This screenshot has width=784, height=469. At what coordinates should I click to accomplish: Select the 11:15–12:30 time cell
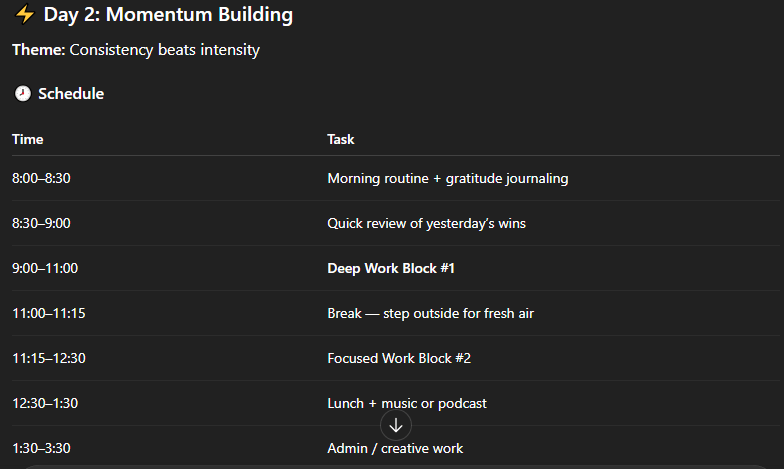49,358
